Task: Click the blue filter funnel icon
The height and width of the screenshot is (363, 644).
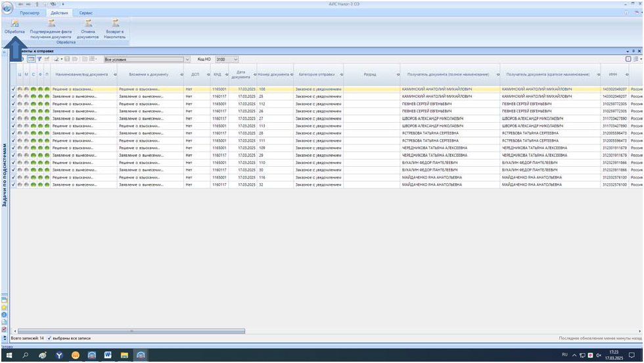Action: click(39, 60)
